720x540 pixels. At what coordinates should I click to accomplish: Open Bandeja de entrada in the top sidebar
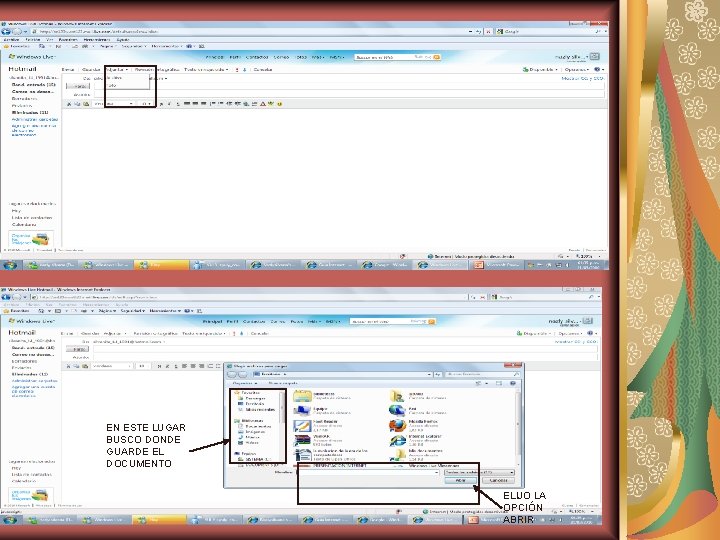click(x=34, y=85)
